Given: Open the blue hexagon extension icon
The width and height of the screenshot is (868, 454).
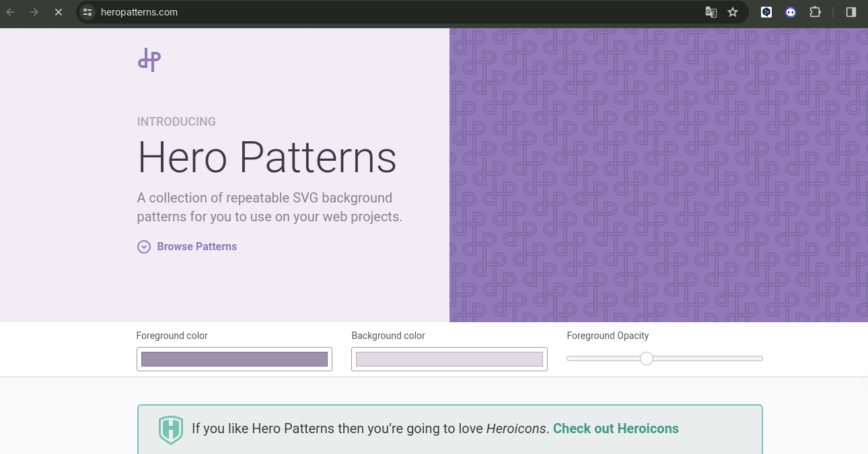Looking at the screenshot, I should (766, 12).
